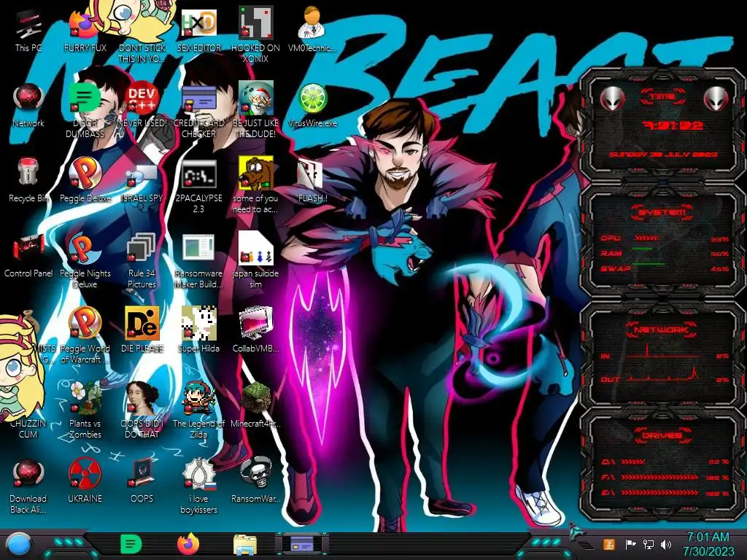
Task: Click the network tray icon
Action: [x=649, y=544]
